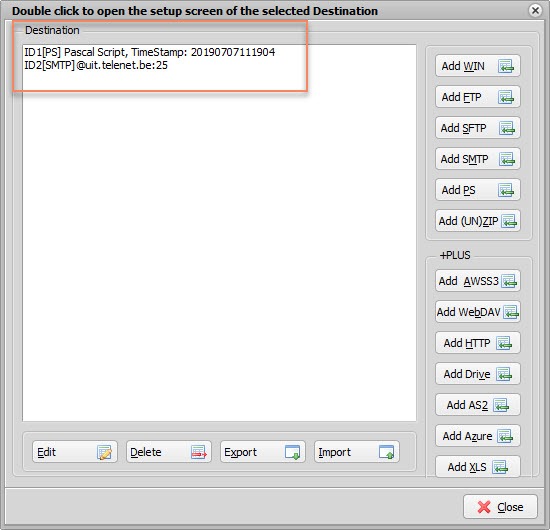The image size is (550, 530).
Task: Close the Destination dialog with Close button
Action: pos(500,507)
